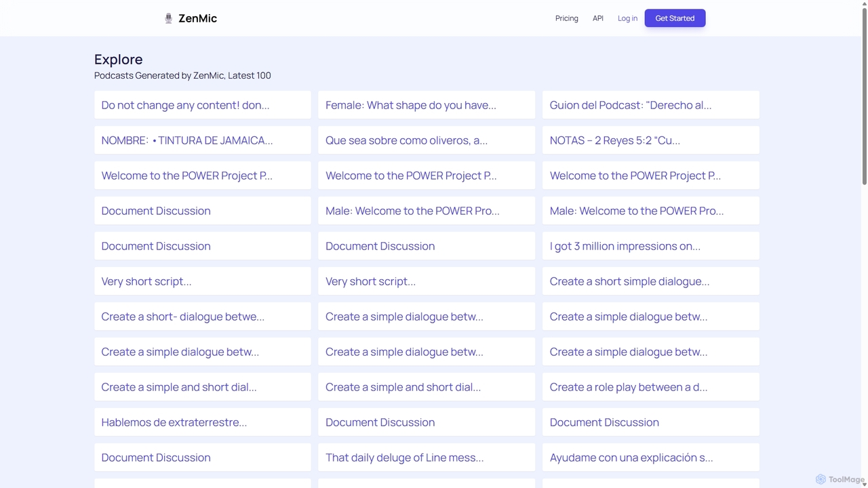The width and height of the screenshot is (868, 488).
Task: Open "Ayudame con una explicación s..." podcast
Action: [651, 457]
